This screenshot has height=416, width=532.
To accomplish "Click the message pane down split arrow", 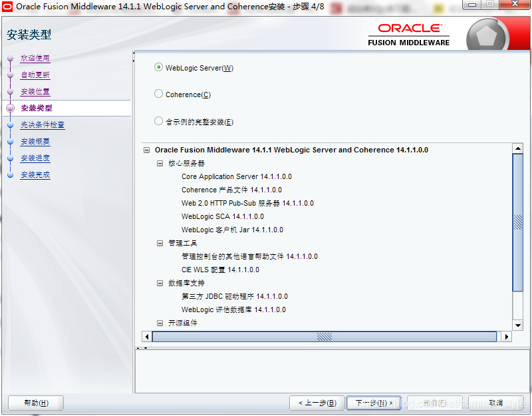I will [146, 348].
